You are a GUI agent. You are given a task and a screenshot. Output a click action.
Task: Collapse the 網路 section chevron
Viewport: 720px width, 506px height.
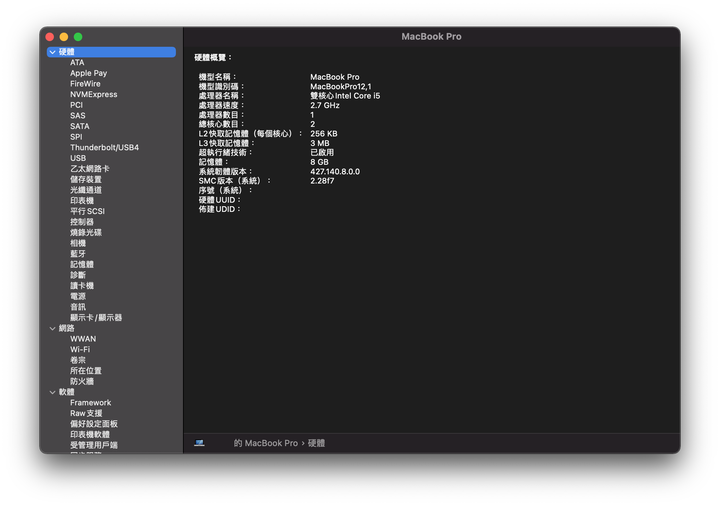click(x=52, y=328)
